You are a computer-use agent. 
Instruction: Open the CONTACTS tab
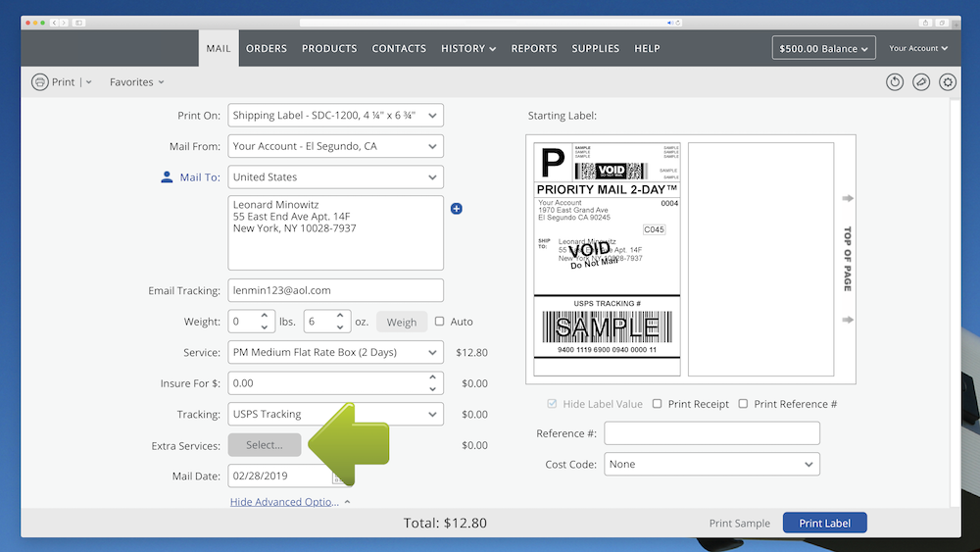tap(399, 48)
